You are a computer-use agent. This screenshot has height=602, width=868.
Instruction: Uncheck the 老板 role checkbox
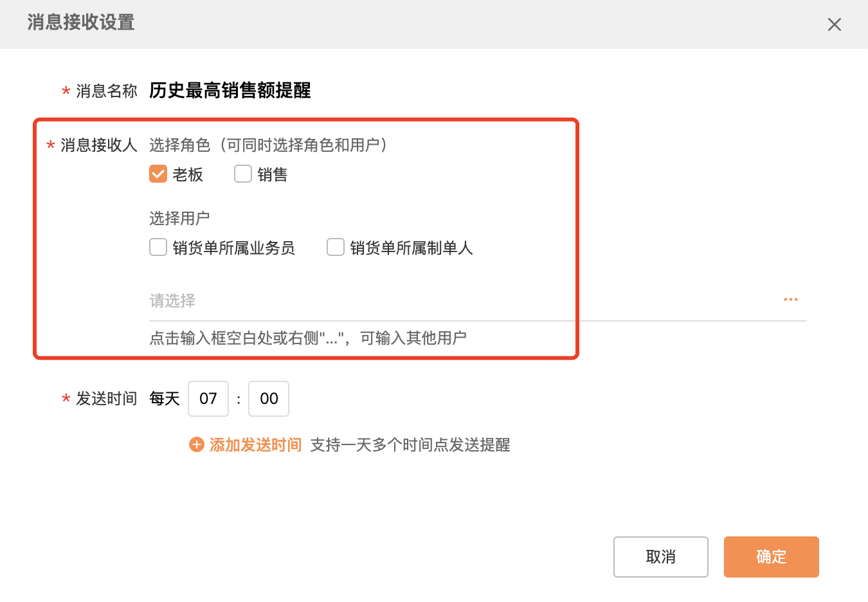click(x=158, y=174)
